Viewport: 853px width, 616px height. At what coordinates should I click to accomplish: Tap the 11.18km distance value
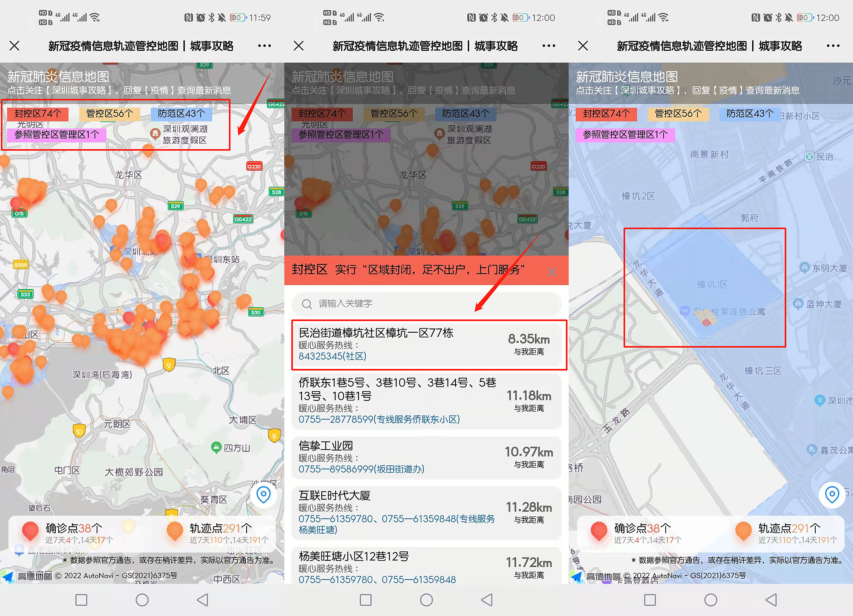click(x=529, y=396)
